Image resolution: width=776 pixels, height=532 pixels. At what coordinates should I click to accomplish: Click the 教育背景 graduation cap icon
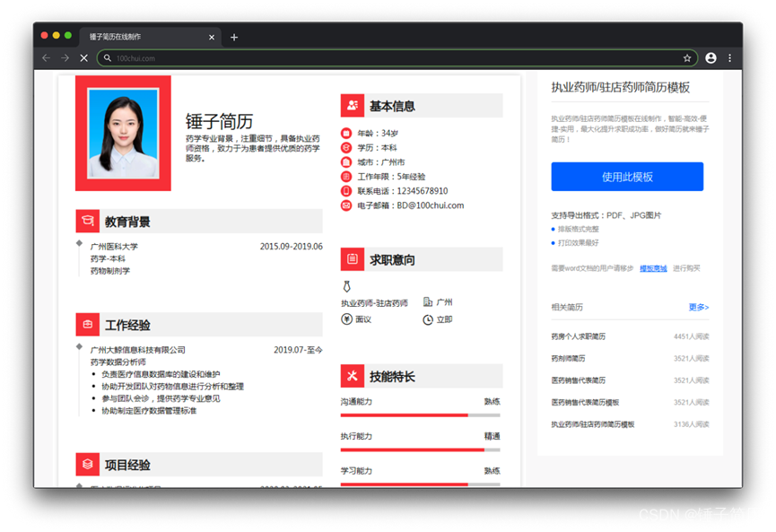click(88, 222)
